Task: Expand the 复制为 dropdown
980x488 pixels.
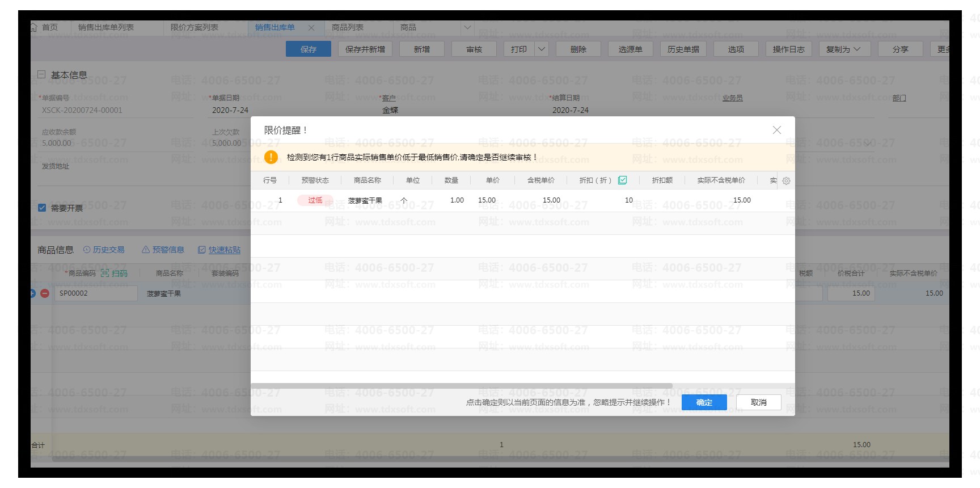Action: pos(857,49)
